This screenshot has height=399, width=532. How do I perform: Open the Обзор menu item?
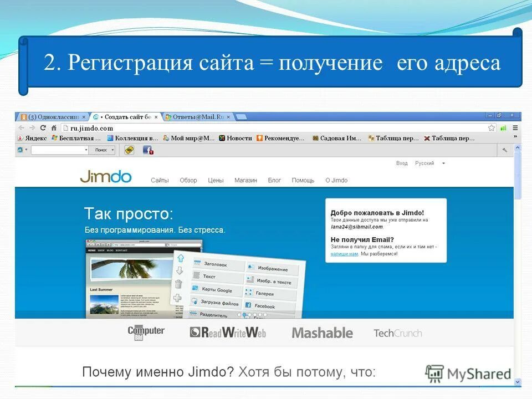tap(188, 180)
